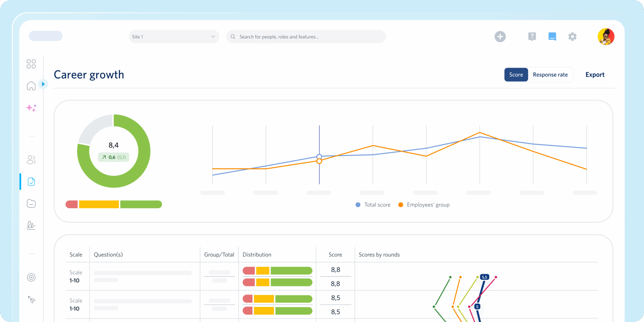The width and height of the screenshot is (644, 322).
Task: Switch to the Score view
Action: pyautogui.click(x=516, y=75)
